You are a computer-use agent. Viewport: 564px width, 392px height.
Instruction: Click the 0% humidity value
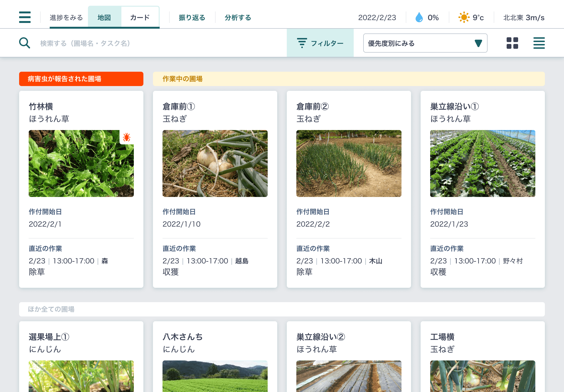433,18
